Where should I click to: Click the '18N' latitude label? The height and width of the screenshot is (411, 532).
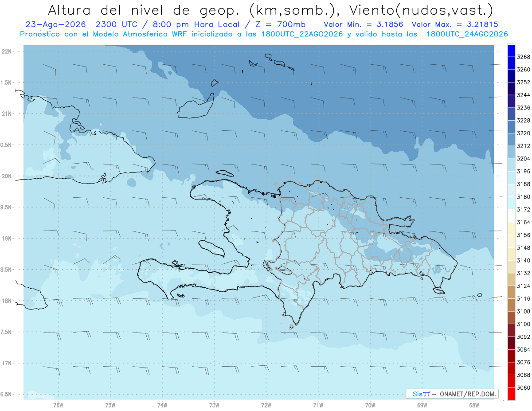(x=6, y=301)
